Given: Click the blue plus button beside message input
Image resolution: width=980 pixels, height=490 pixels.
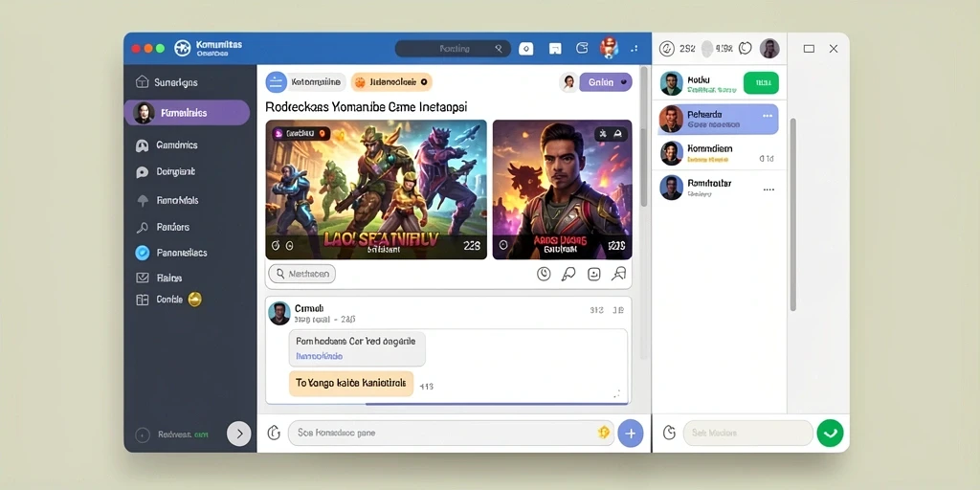Looking at the screenshot, I should click(x=631, y=434).
